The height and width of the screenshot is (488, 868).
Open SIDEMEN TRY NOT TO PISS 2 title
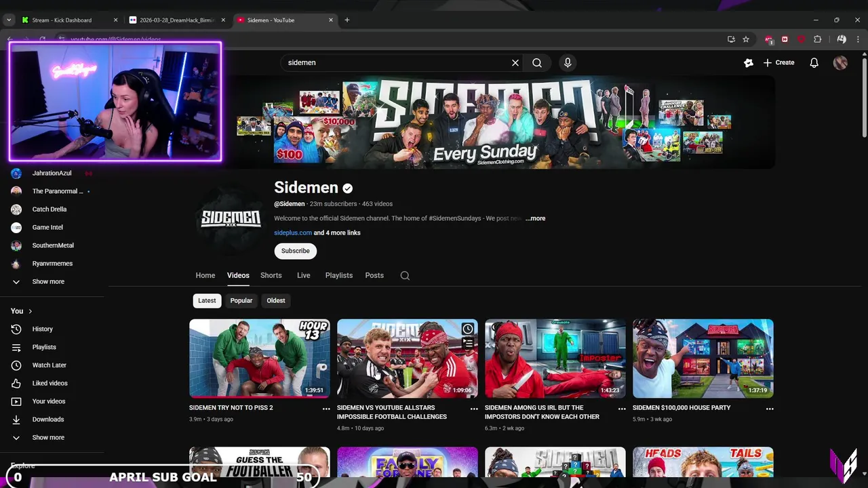pos(231,408)
